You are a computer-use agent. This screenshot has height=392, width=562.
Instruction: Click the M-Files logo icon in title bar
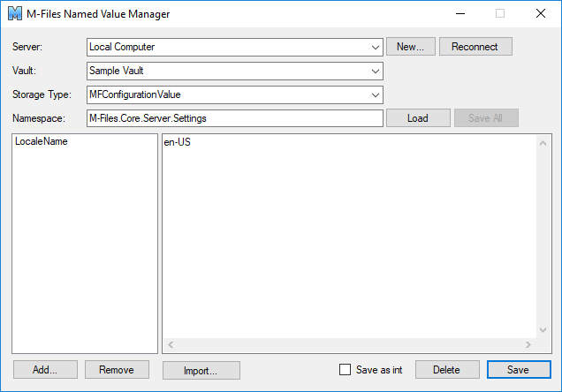15,13
